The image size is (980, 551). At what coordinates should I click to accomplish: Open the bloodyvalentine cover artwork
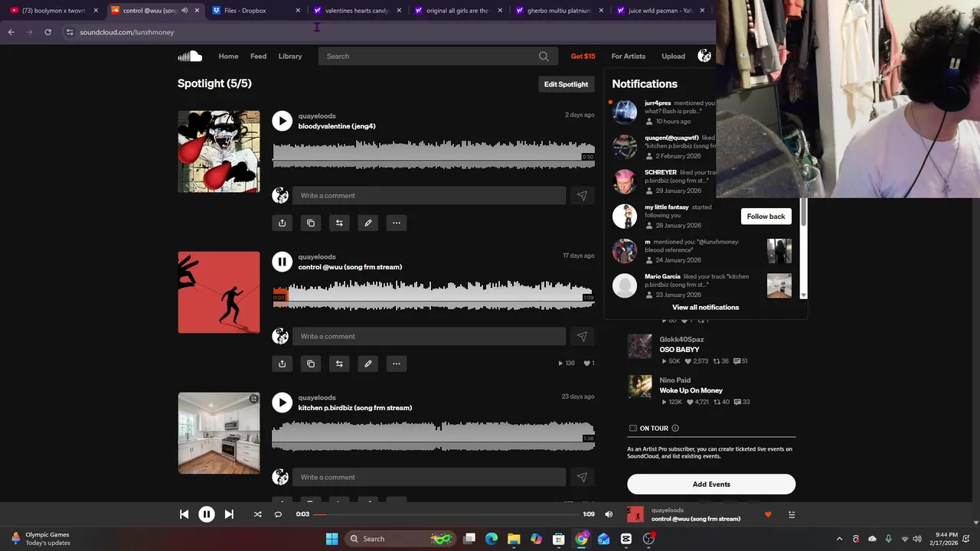(x=219, y=152)
